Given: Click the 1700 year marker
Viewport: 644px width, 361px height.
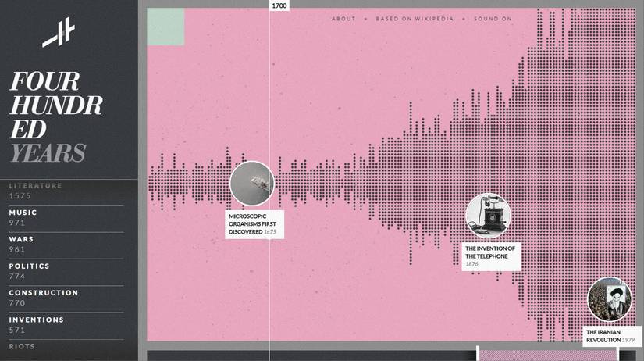Looking at the screenshot, I should click(279, 5).
